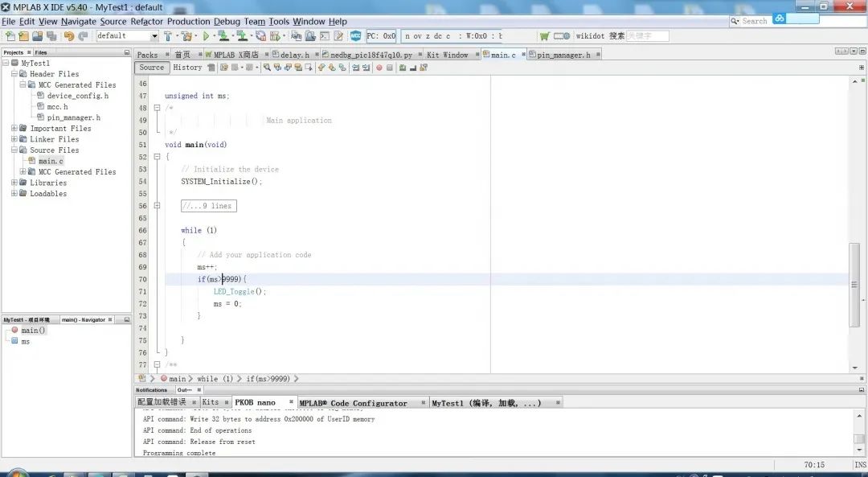Switch to the pin_manager.h editor tab

tap(563, 55)
